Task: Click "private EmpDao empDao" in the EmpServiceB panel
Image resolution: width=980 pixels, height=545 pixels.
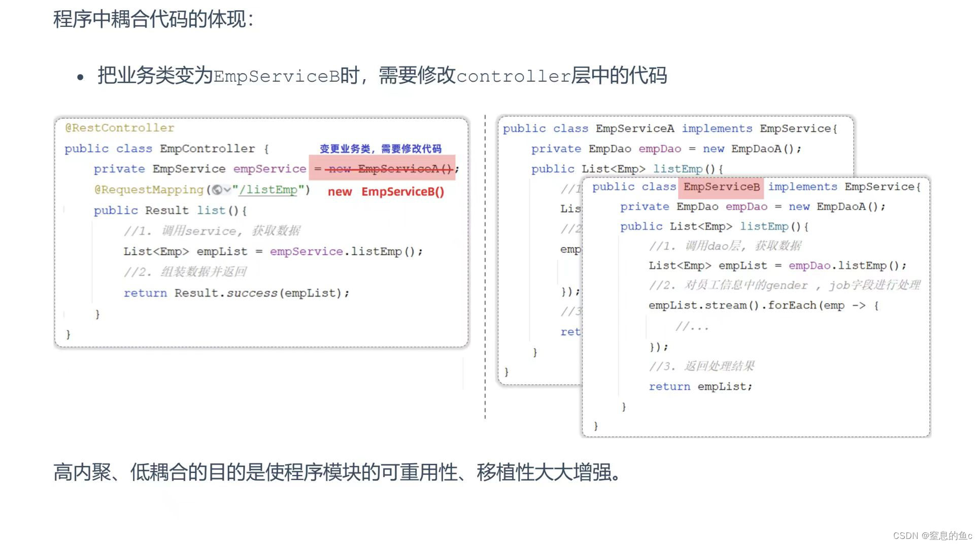Action: tap(694, 207)
